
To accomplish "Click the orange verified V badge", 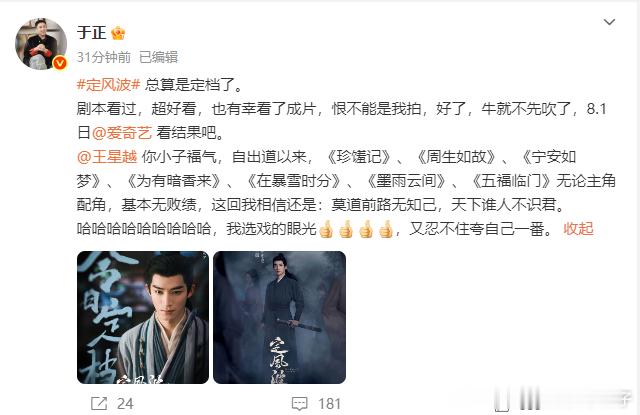I will 60,62.
